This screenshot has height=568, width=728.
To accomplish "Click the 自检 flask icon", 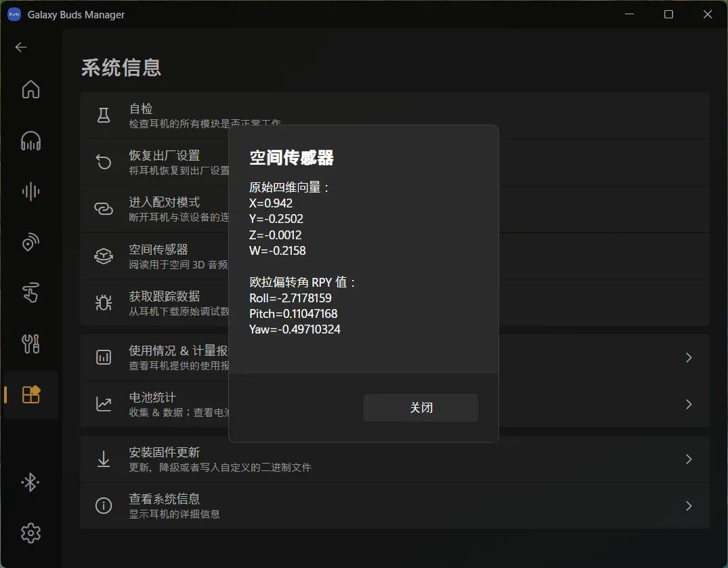I will coord(104,115).
